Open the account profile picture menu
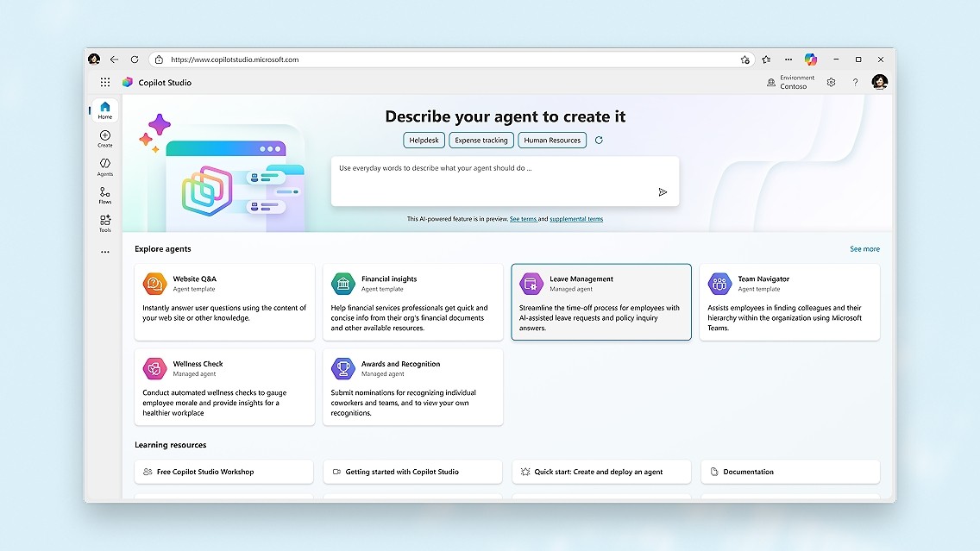This screenshot has height=551, width=980. point(879,82)
